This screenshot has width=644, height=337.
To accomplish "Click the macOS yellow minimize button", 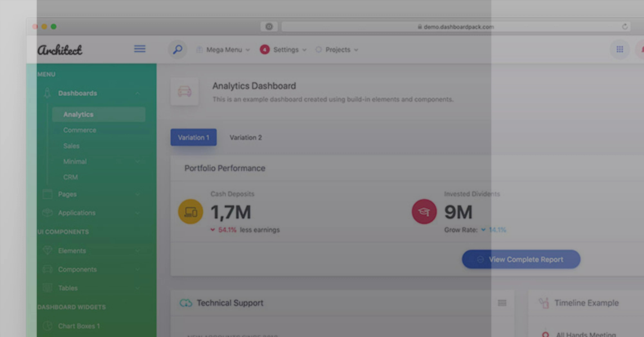I will tap(44, 26).
